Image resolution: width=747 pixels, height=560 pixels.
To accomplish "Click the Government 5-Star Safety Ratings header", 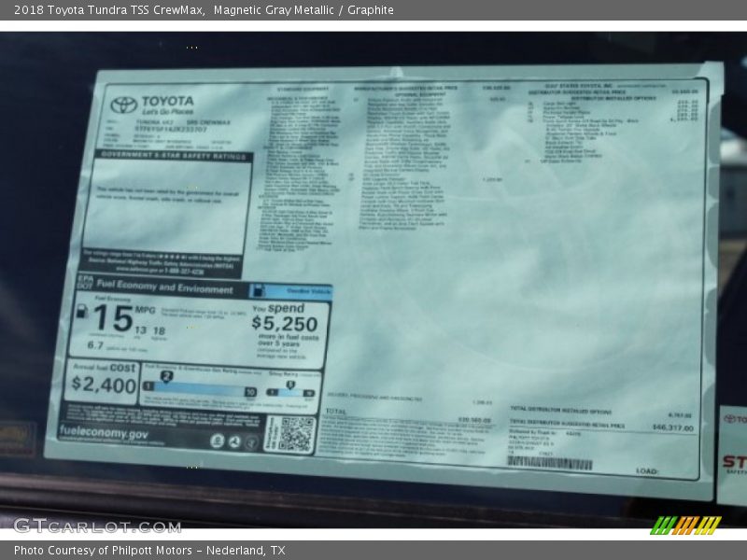I will click(174, 155).
